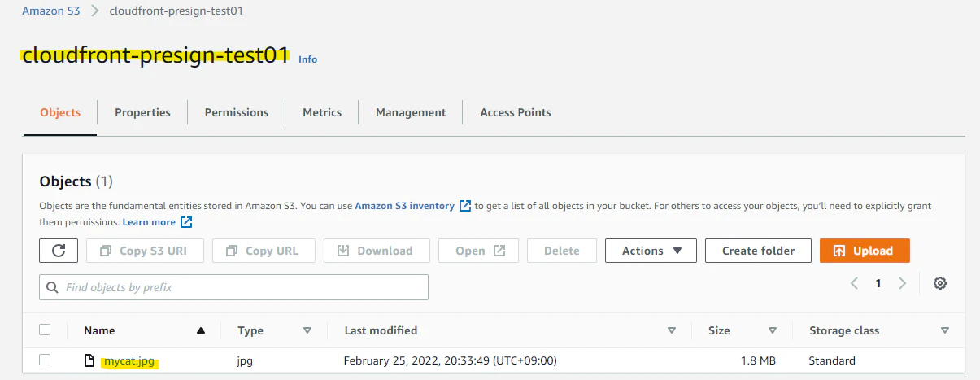Click the Storage class column header label
Viewport: 980px width, 380px height.
pyautogui.click(x=844, y=330)
